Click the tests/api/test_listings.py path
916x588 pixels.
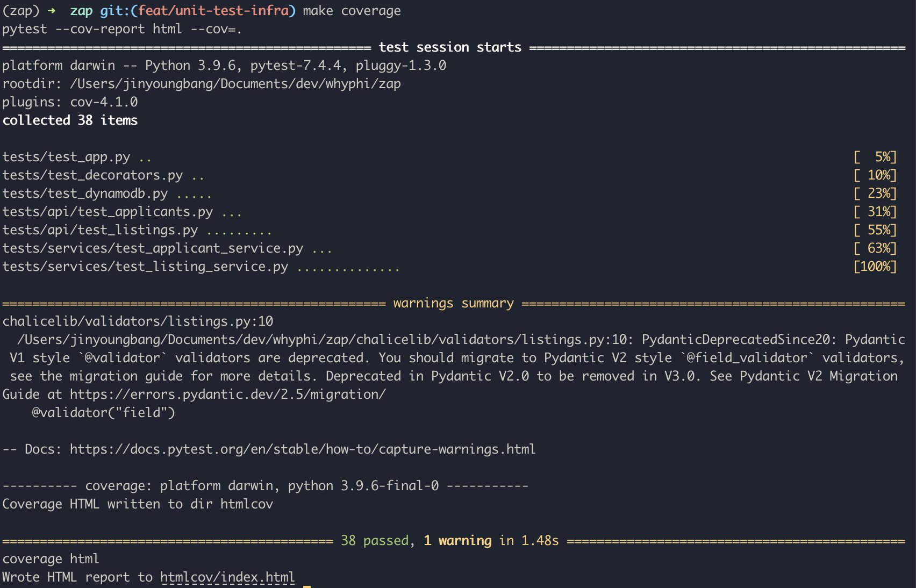[x=100, y=230]
